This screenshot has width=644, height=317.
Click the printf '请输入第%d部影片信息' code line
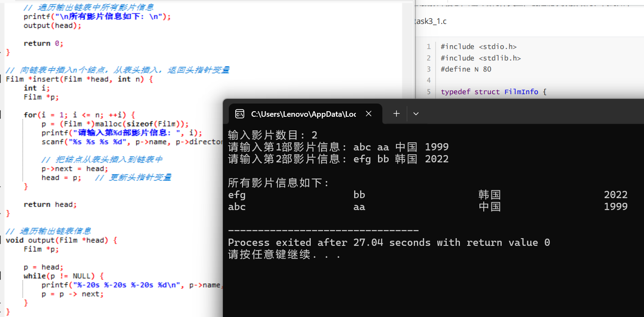coord(121,133)
